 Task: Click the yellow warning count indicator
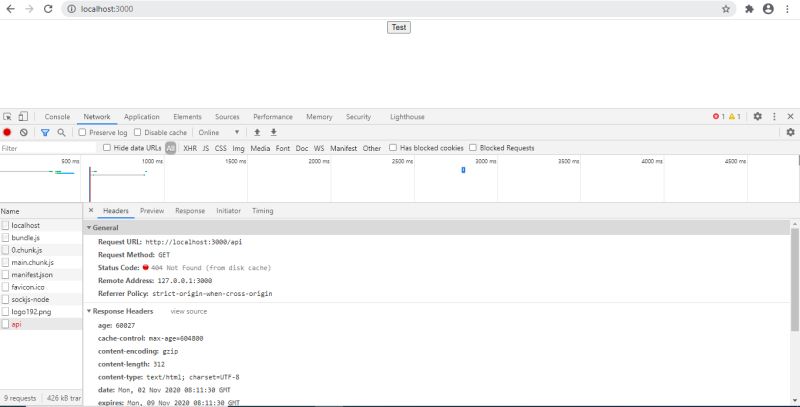point(734,116)
